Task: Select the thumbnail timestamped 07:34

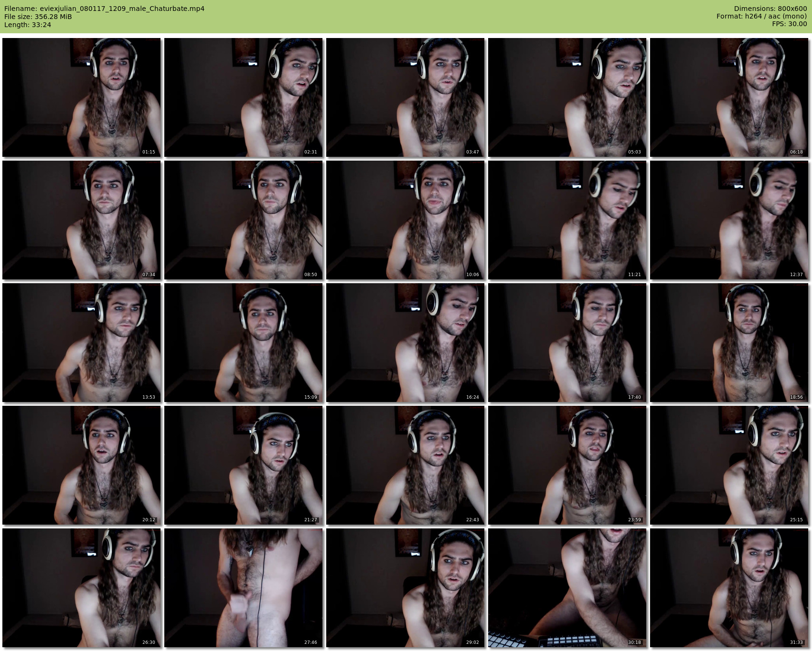Action: (x=81, y=220)
